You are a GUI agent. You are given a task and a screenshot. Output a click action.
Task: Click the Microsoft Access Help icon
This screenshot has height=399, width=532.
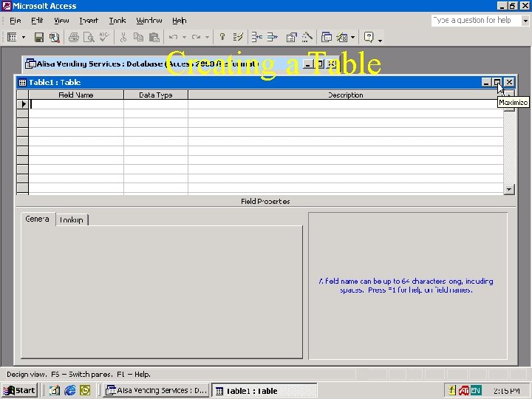369,37
